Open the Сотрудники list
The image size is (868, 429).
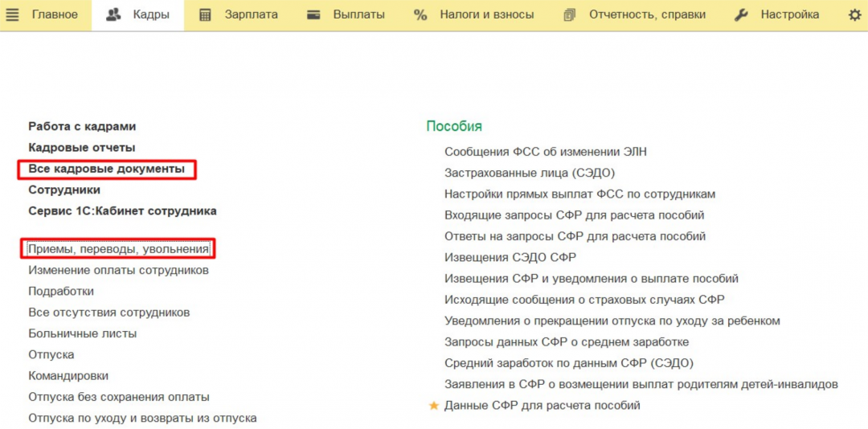coord(64,190)
